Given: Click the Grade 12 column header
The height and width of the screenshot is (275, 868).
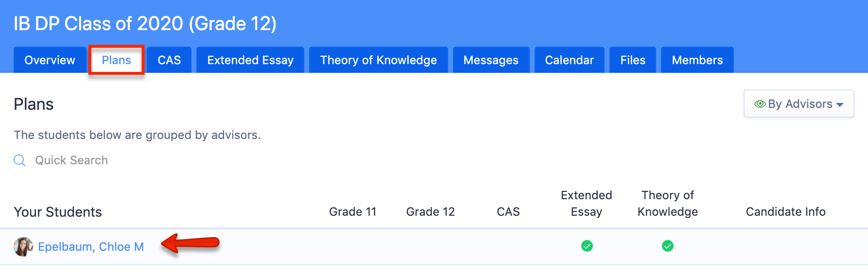Looking at the screenshot, I should point(430,212).
